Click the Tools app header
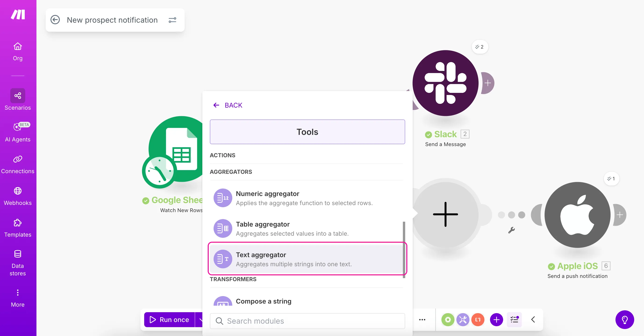 point(307,132)
